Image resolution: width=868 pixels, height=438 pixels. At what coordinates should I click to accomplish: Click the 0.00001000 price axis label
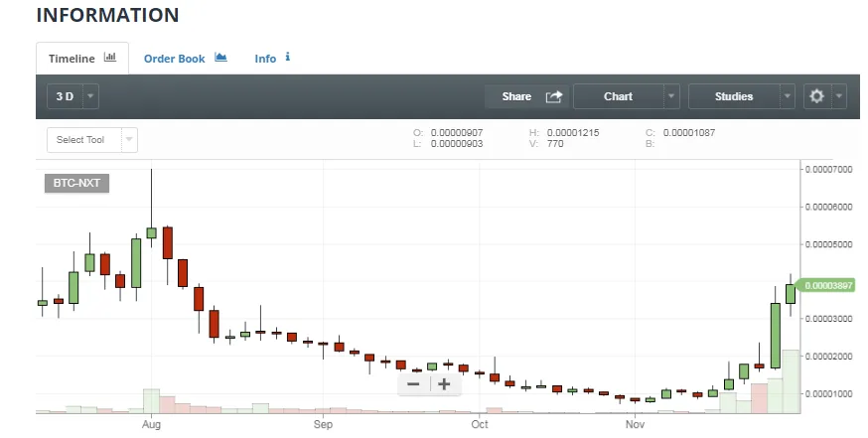828,393
